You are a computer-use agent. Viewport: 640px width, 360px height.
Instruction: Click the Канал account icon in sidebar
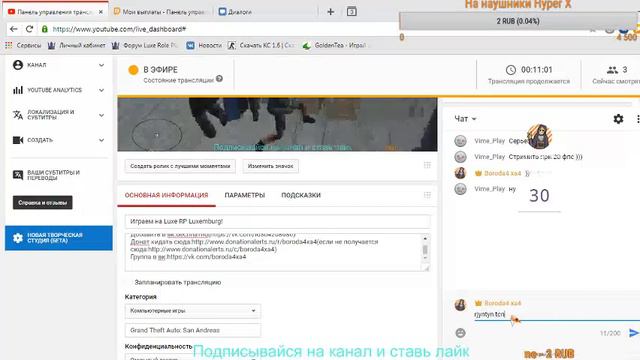pos(18,65)
